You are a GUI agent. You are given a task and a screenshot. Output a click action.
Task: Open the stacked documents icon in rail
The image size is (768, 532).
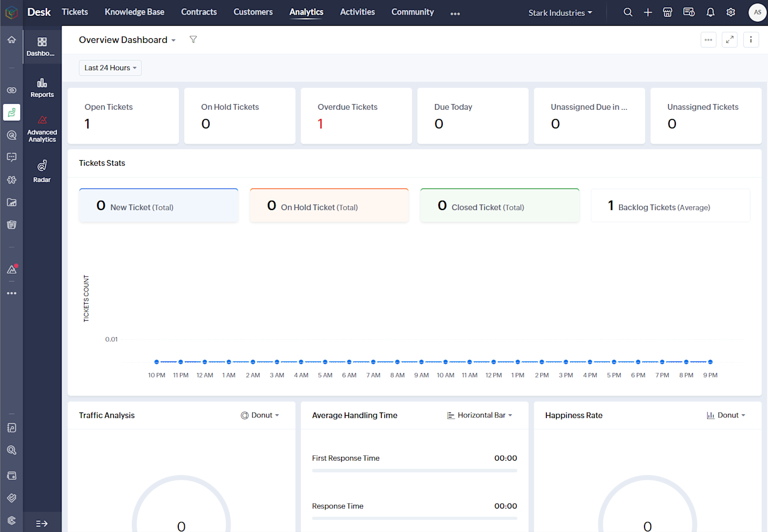coord(12,225)
